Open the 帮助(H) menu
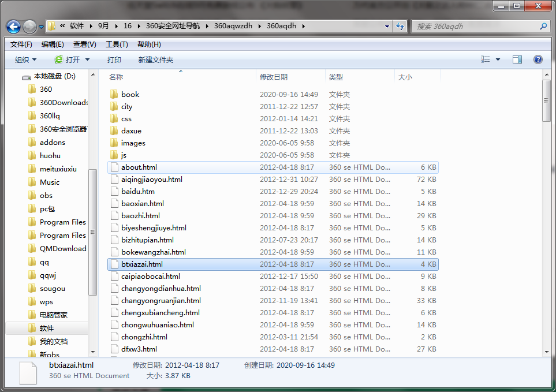Image resolution: width=556 pixels, height=392 pixels. [149, 44]
